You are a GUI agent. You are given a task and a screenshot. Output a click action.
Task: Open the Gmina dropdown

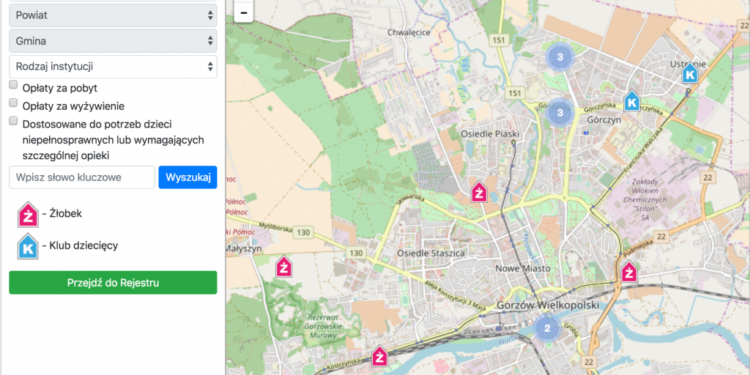tap(113, 41)
